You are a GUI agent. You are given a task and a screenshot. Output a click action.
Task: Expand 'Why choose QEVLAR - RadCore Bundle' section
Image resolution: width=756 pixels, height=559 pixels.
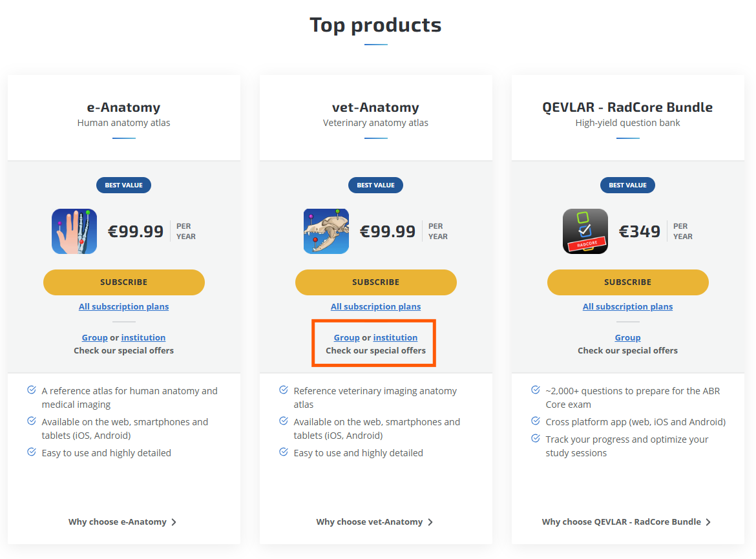(623, 522)
